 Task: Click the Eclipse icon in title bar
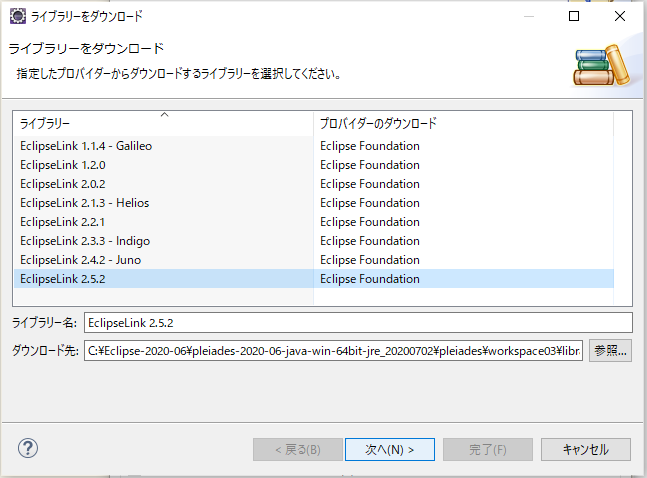coord(18,16)
